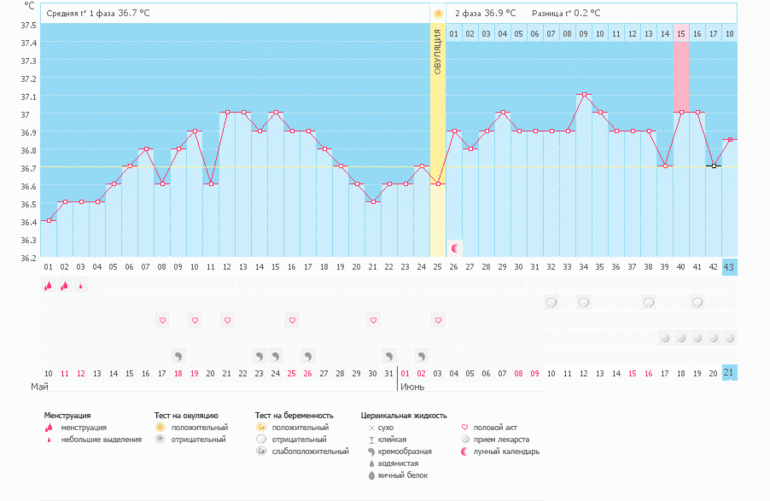Image resolution: width=770 pixels, height=501 pixels.
Task: Click the lowest temperature point on cycle day 01
Action: click(48, 221)
